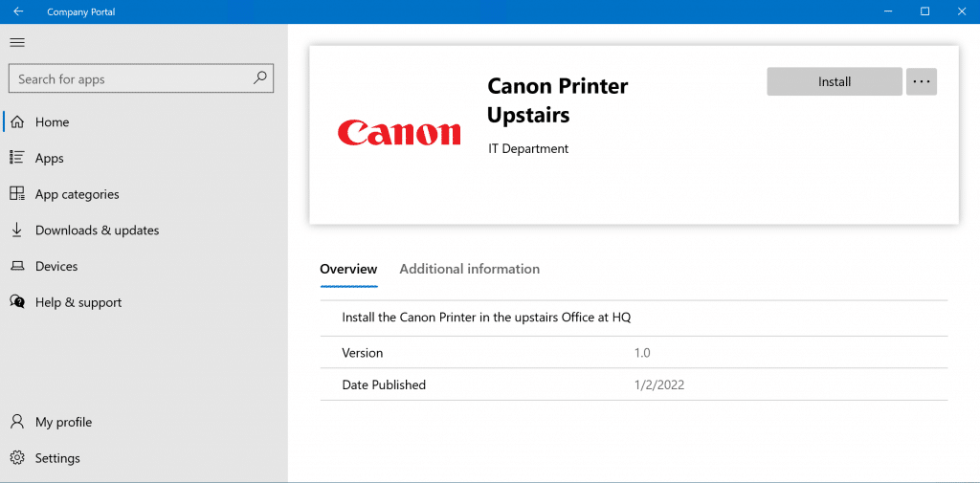Switch to the Overview tab

[x=348, y=270]
